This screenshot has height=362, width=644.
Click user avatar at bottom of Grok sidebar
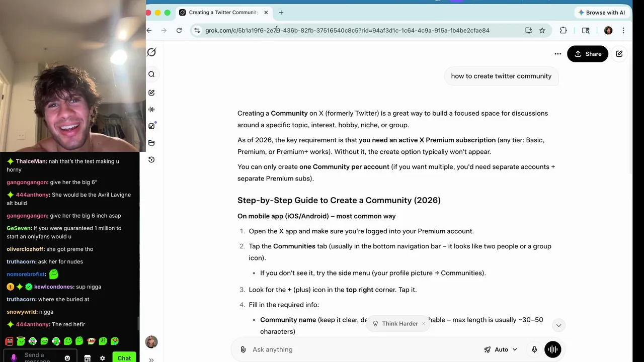[x=151, y=342]
